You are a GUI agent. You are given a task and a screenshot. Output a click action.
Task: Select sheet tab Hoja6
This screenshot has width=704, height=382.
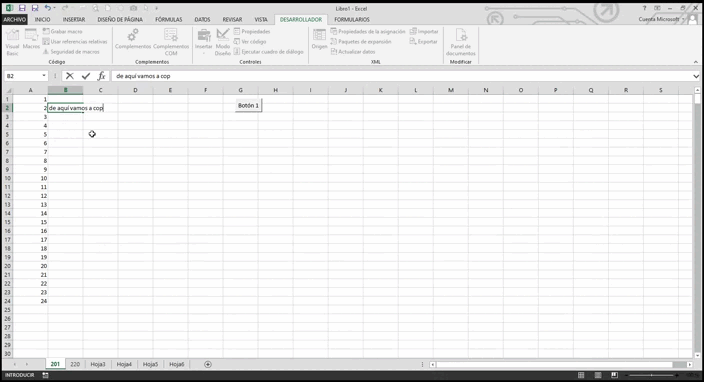pyautogui.click(x=177, y=364)
